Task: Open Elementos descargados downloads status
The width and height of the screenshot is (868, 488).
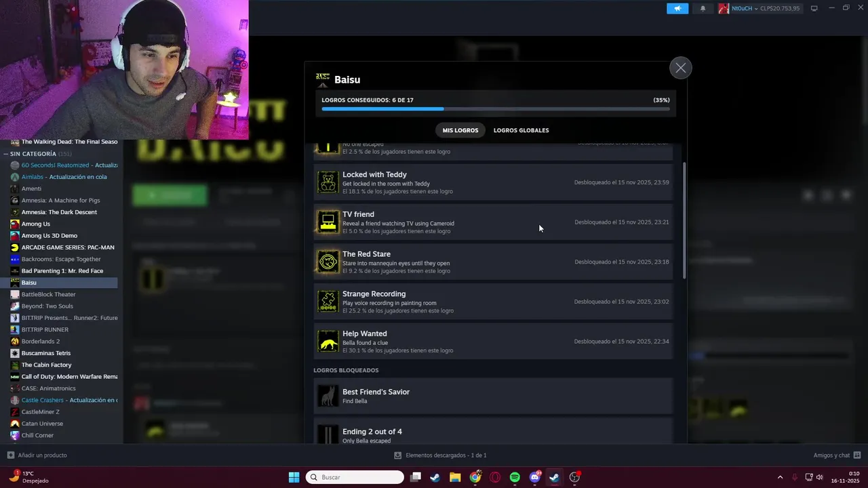Action: (x=441, y=455)
